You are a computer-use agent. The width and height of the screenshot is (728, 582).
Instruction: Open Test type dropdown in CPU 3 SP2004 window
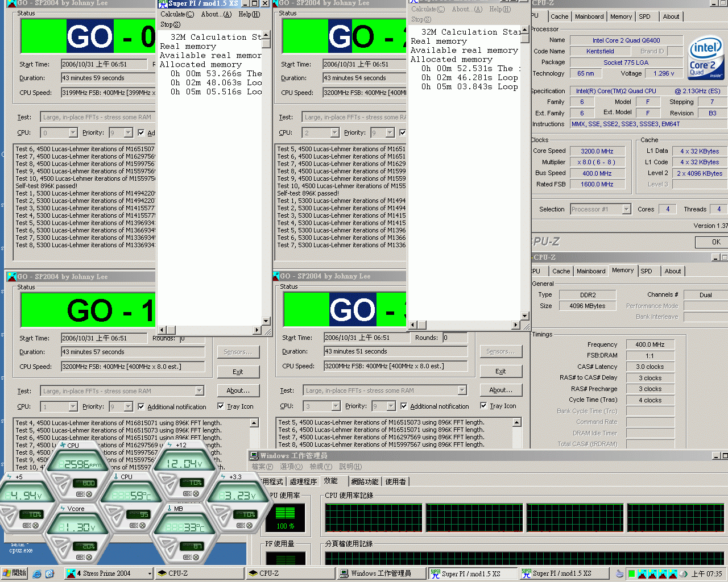point(462,390)
